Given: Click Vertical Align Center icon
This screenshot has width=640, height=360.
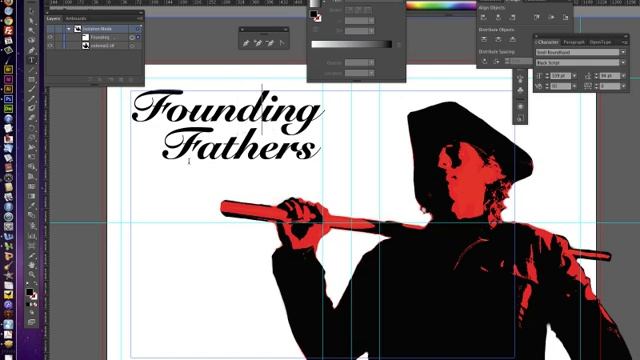Looking at the screenshot, I should [x=551, y=17].
